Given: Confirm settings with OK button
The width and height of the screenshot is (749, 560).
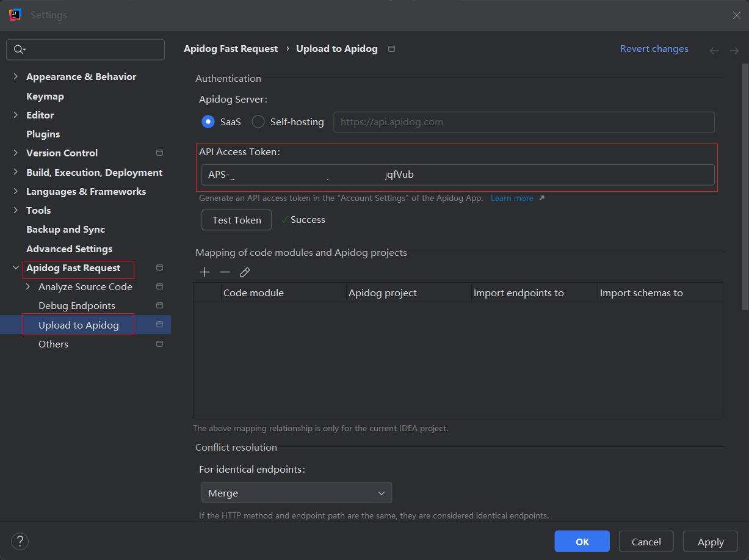Looking at the screenshot, I should (x=582, y=542).
